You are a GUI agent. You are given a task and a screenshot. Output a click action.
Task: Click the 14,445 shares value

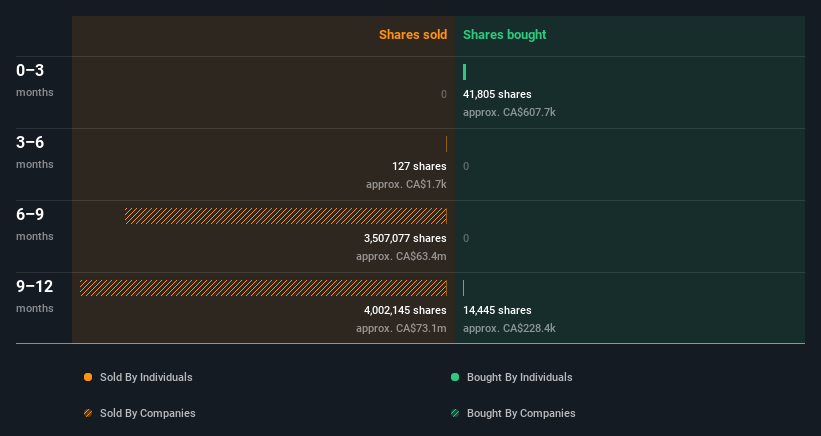point(497,310)
